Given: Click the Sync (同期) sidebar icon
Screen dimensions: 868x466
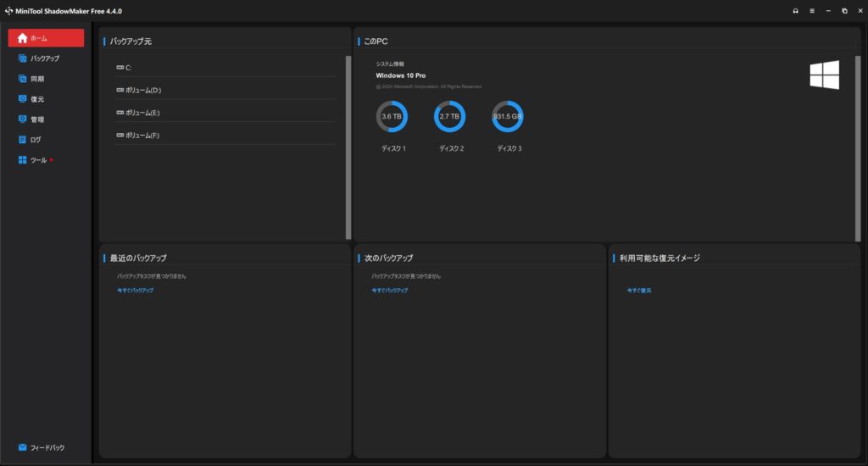Looking at the screenshot, I should (x=23, y=79).
